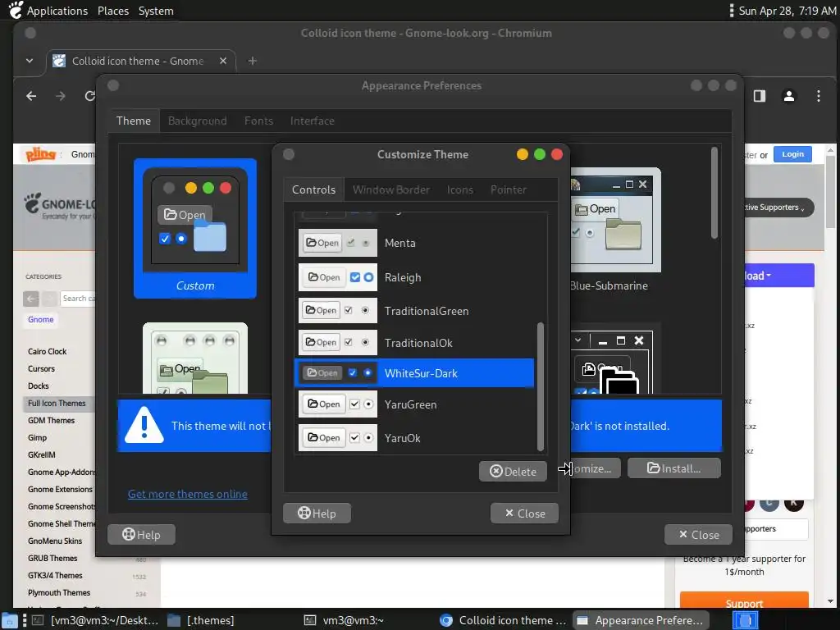Click the orange Support button

click(744, 600)
